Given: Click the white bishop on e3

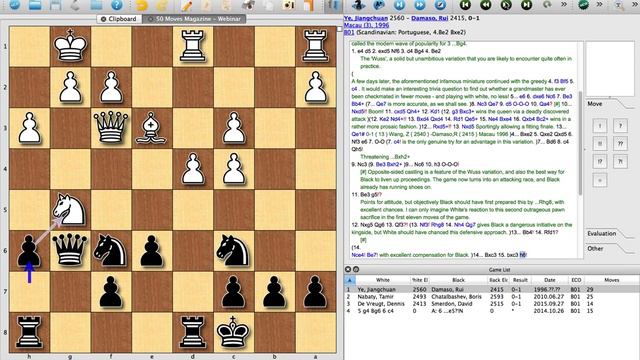Looking at the screenshot, I should click(x=151, y=128).
